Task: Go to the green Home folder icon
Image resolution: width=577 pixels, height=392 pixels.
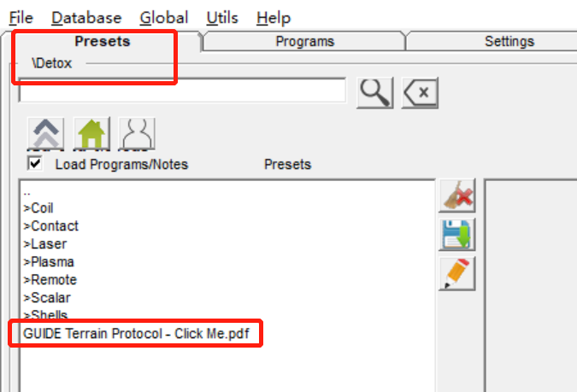Action: coord(91,133)
